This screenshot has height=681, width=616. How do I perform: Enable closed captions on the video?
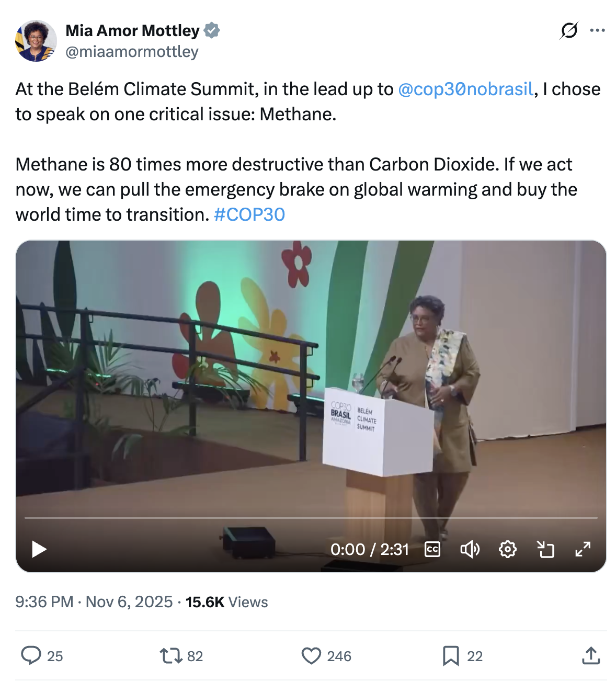432,549
